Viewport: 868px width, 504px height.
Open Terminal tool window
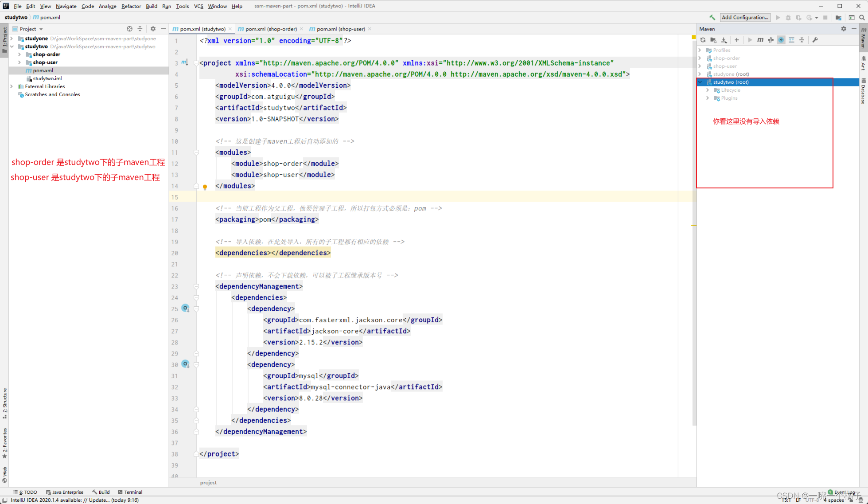(130, 492)
